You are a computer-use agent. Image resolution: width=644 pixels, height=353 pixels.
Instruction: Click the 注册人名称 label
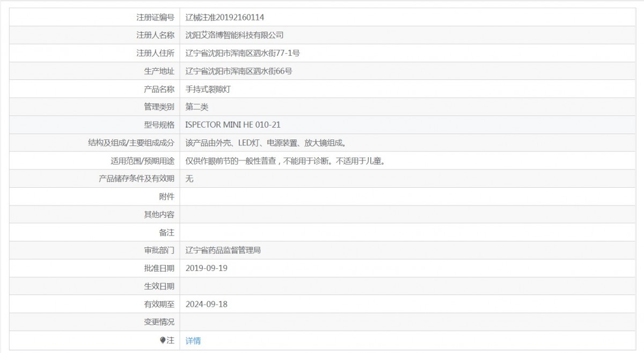pyautogui.click(x=156, y=35)
